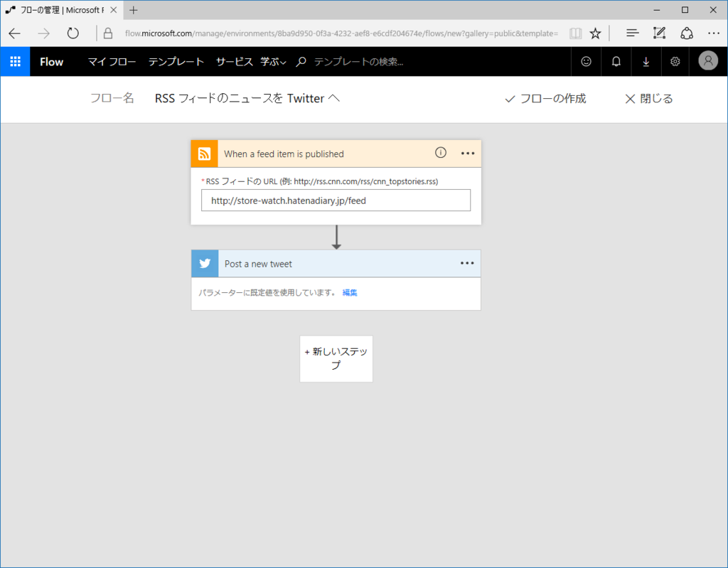Show info for feed trigger

pos(441,153)
